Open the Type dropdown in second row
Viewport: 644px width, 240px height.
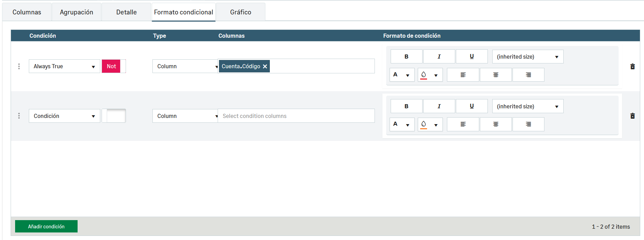[185, 116]
